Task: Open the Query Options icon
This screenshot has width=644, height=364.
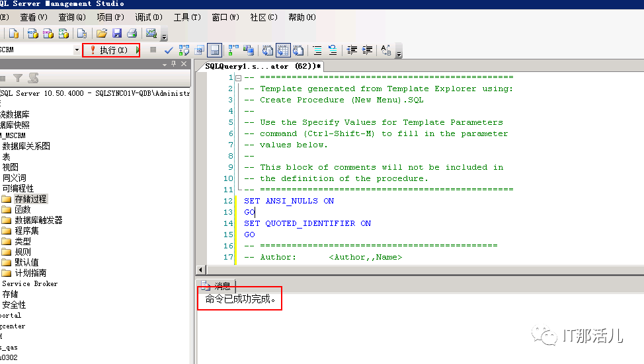Action: pyautogui.click(x=199, y=50)
